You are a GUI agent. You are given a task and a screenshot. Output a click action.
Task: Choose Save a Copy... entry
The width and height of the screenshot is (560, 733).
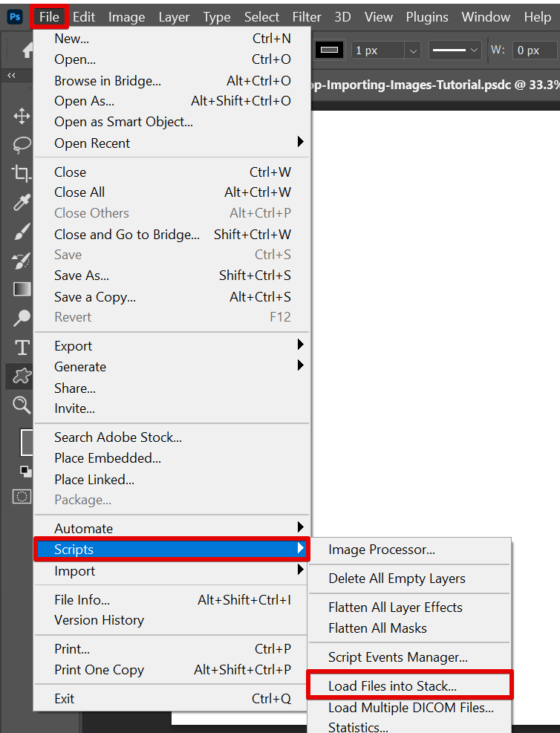click(x=172, y=297)
